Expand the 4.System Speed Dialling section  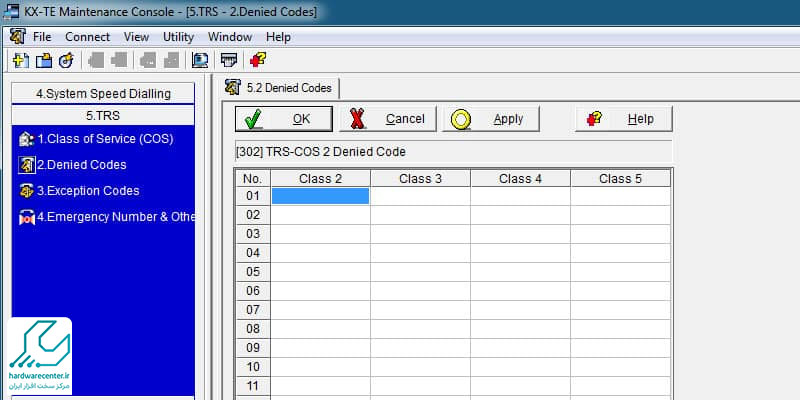(x=103, y=93)
